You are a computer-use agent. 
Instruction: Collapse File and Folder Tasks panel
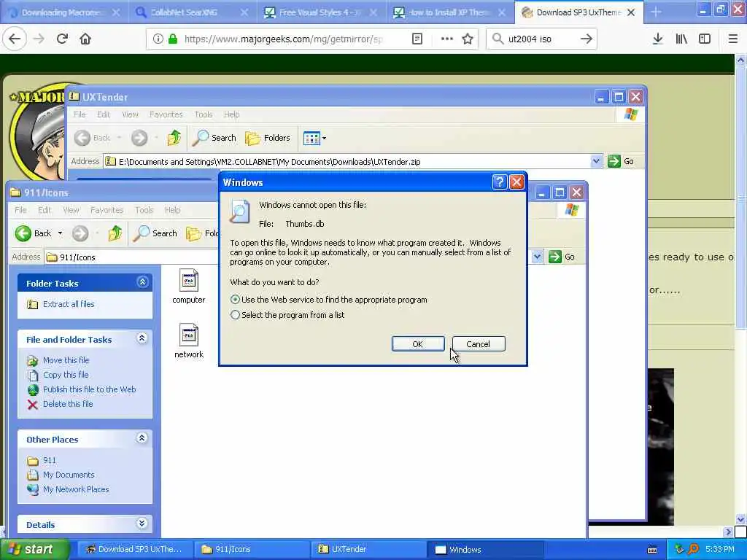pos(142,338)
